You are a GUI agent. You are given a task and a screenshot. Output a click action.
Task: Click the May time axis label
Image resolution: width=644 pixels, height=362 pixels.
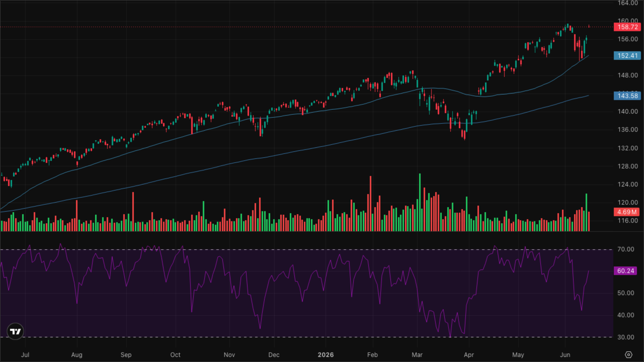[x=518, y=355]
